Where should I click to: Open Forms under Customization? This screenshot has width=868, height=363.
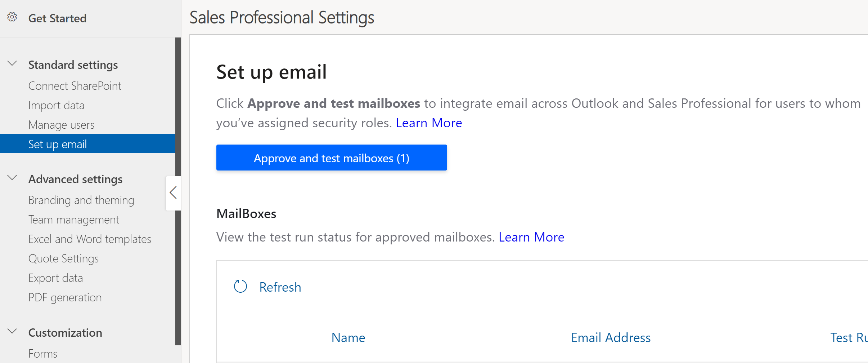[x=42, y=354]
